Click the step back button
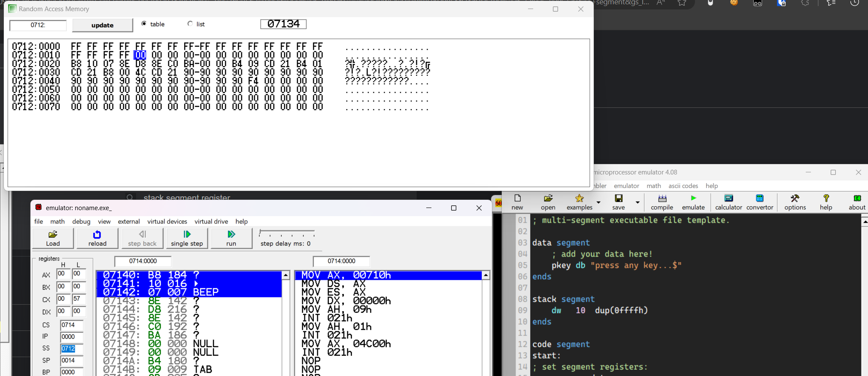This screenshot has height=376, width=868. [x=142, y=238]
